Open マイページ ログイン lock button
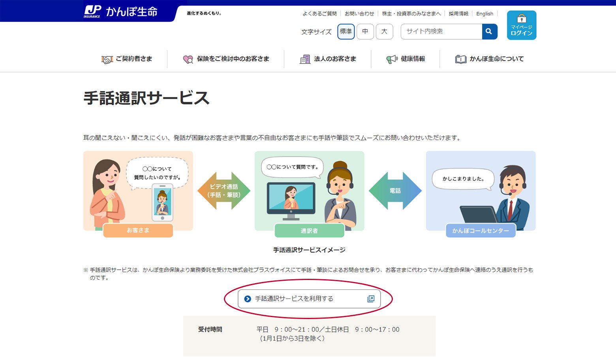This screenshot has height=364, width=616. (521, 25)
